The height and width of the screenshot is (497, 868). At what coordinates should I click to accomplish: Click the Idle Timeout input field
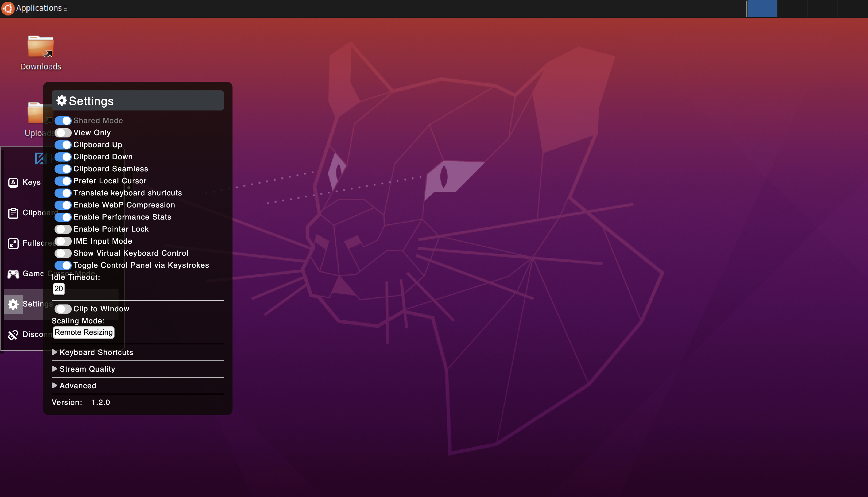pyautogui.click(x=59, y=289)
